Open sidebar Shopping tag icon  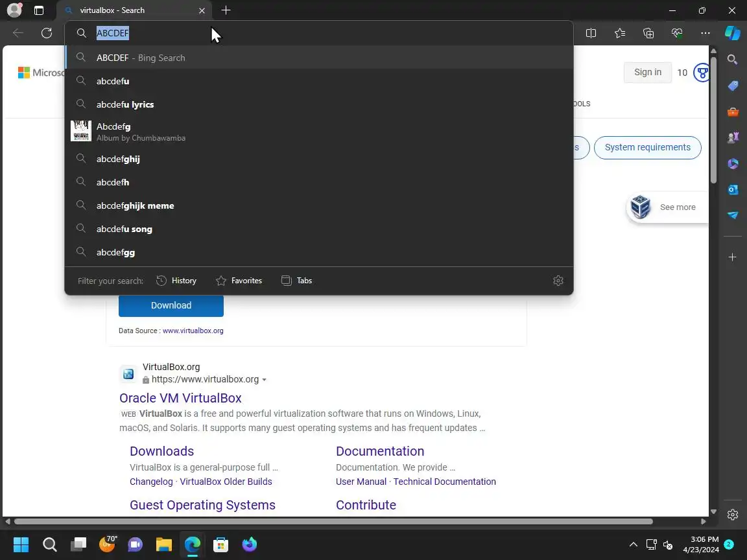733,86
